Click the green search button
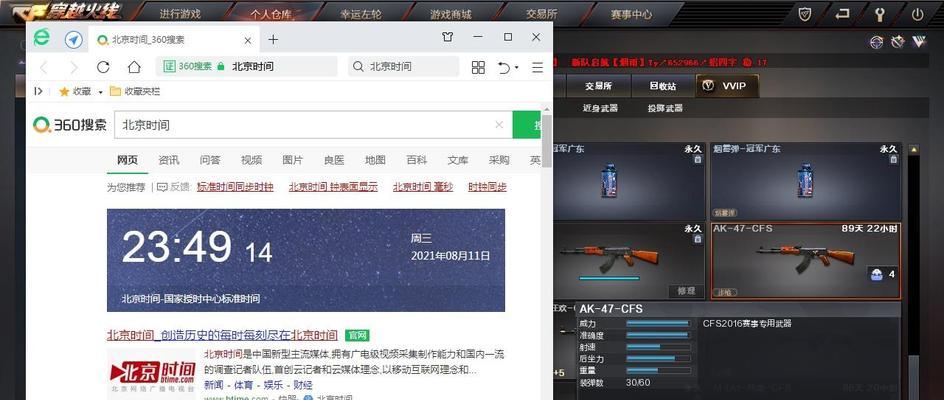The image size is (944, 400). [527, 125]
